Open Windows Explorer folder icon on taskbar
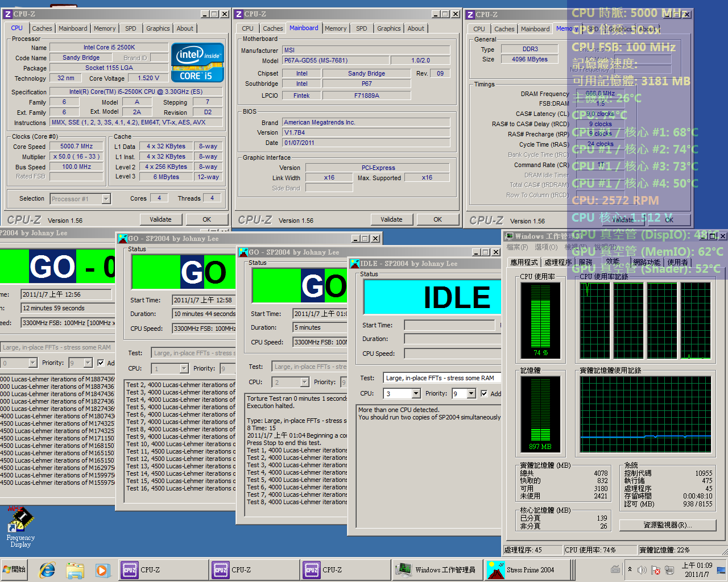 click(x=75, y=569)
